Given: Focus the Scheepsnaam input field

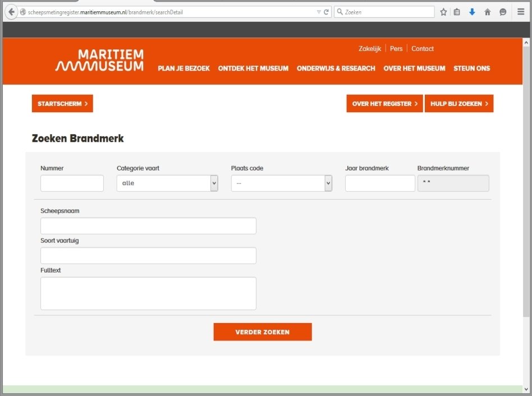Looking at the screenshot, I should [148, 226].
